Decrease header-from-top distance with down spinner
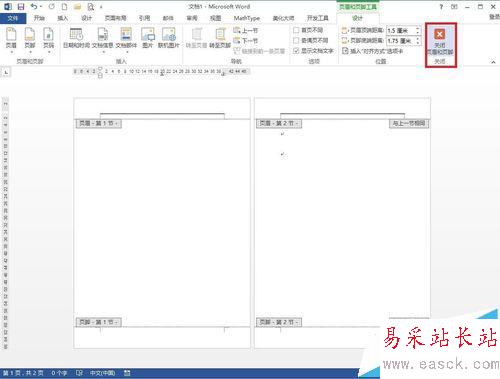Screen dimensions: 500x379 tap(417, 32)
